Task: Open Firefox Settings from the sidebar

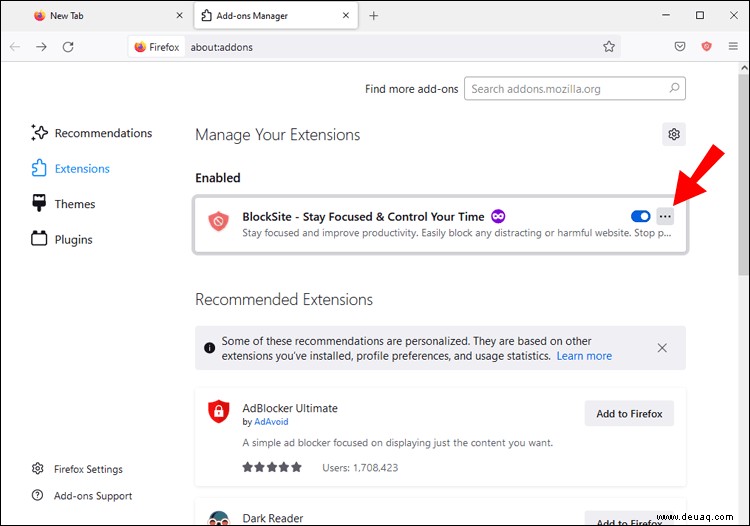Action: [x=77, y=469]
